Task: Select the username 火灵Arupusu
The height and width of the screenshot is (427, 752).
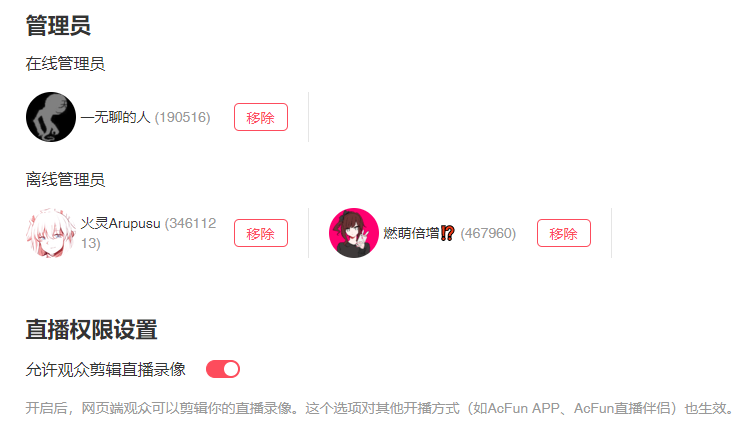Action: click(120, 224)
